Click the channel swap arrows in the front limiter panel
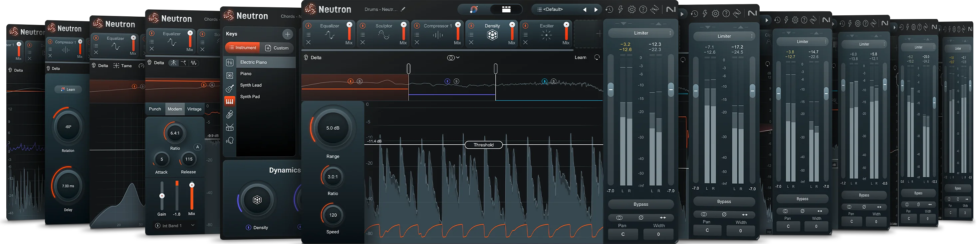The image size is (980, 244). pos(663,218)
